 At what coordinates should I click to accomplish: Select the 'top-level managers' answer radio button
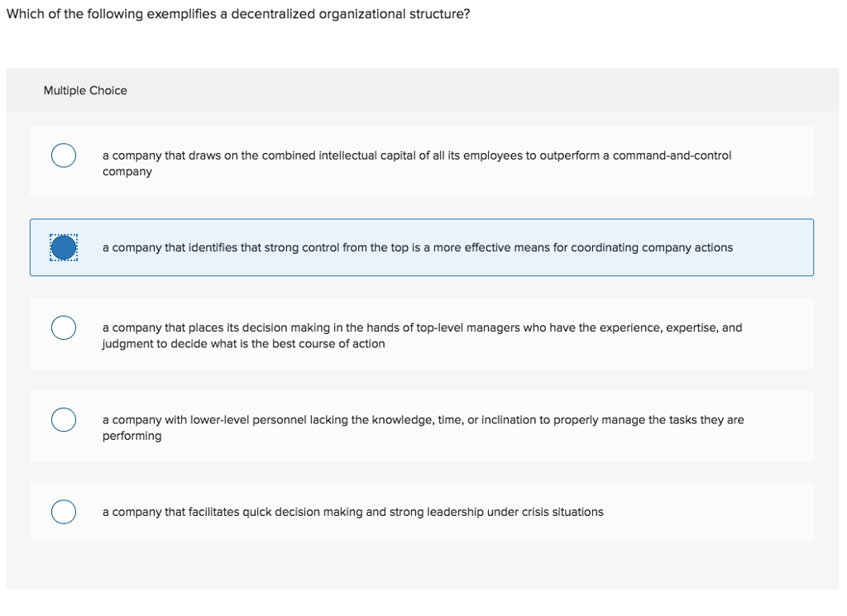[63, 327]
